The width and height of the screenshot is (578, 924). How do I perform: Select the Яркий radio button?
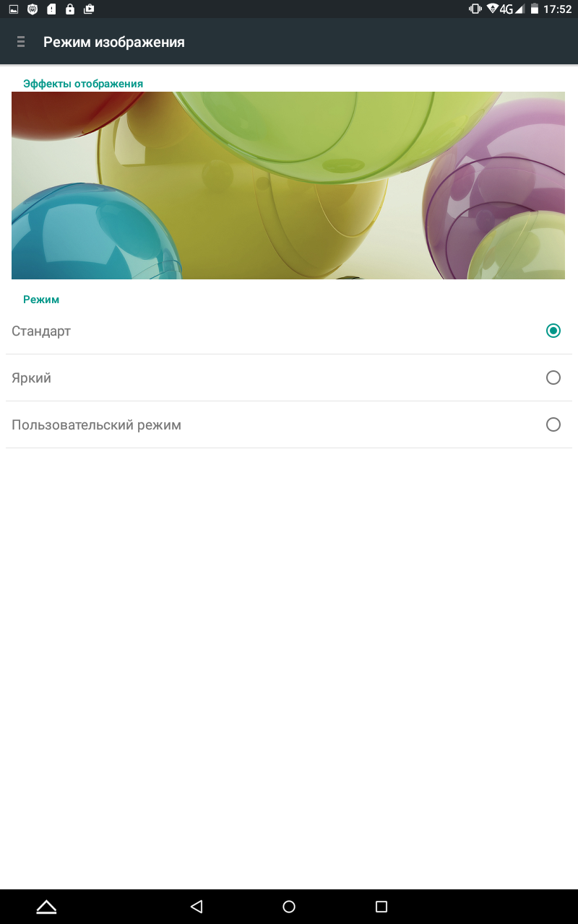(x=553, y=378)
